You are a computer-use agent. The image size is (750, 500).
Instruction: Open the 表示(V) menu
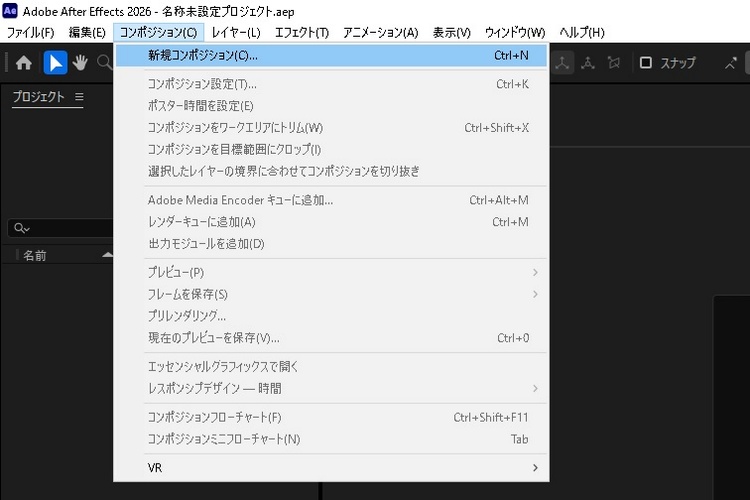point(452,33)
